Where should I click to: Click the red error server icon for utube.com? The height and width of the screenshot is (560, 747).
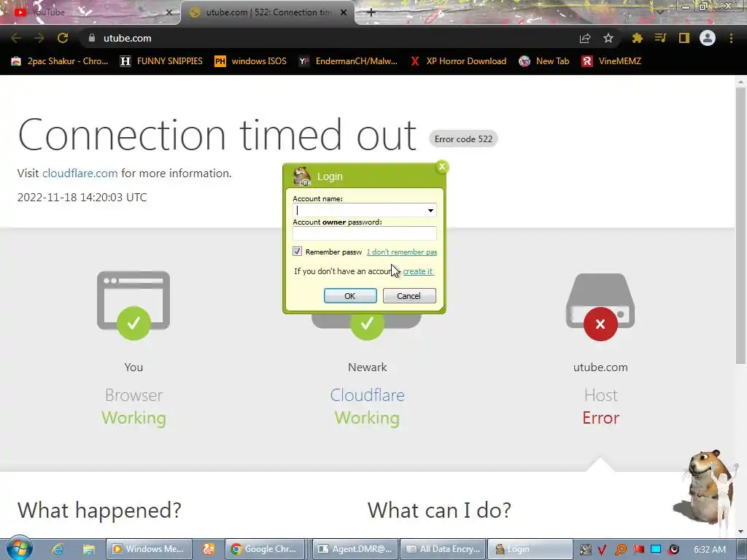point(600,306)
